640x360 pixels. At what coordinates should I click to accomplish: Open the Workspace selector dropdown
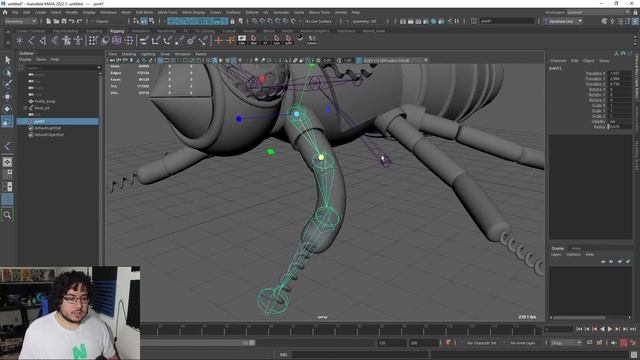pos(599,12)
